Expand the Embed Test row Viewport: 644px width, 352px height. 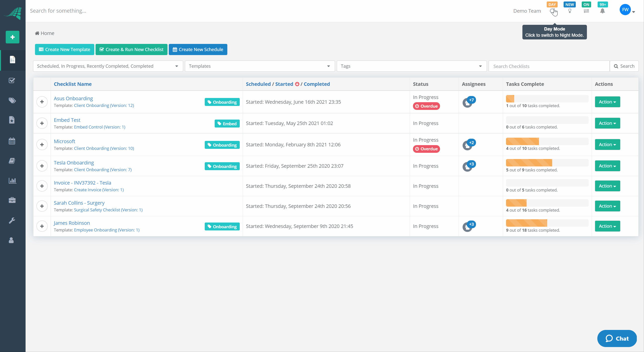pos(42,123)
